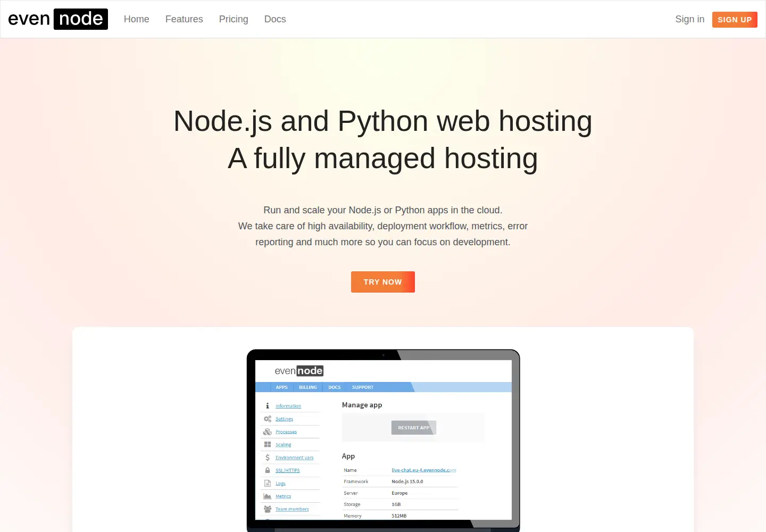Image resolution: width=766 pixels, height=532 pixels.
Task: Click the TRY NOW button
Action: point(383,282)
